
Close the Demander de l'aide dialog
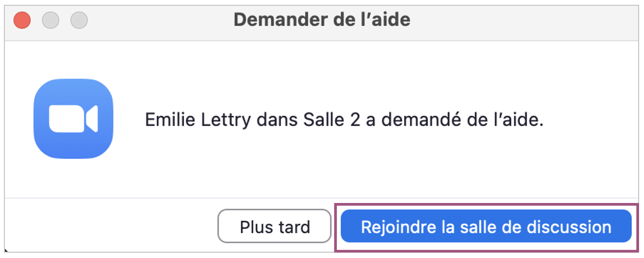tap(22, 20)
